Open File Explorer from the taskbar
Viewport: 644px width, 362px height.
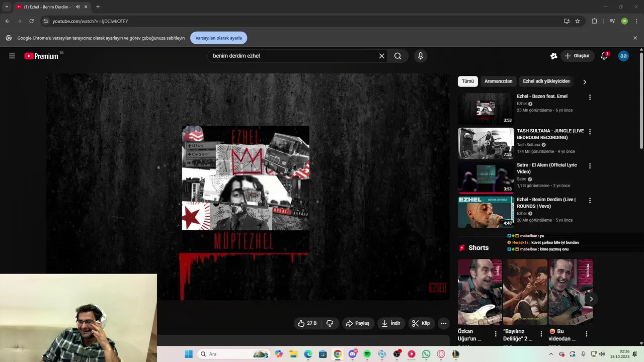tap(293, 354)
